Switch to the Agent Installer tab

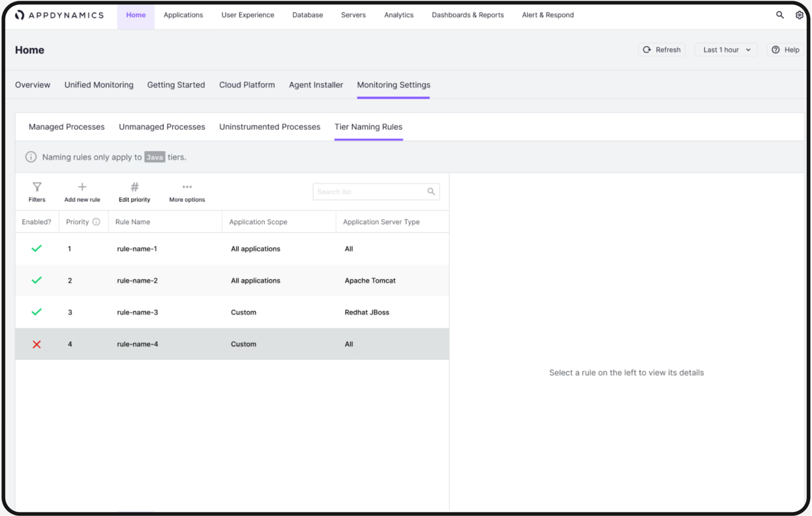pyautogui.click(x=316, y=85)
